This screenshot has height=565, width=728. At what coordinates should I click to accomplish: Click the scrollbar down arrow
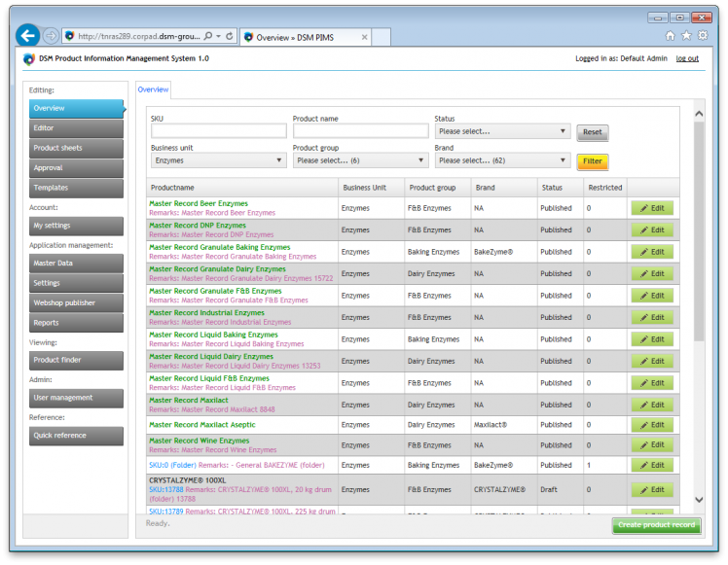[699, 500]
